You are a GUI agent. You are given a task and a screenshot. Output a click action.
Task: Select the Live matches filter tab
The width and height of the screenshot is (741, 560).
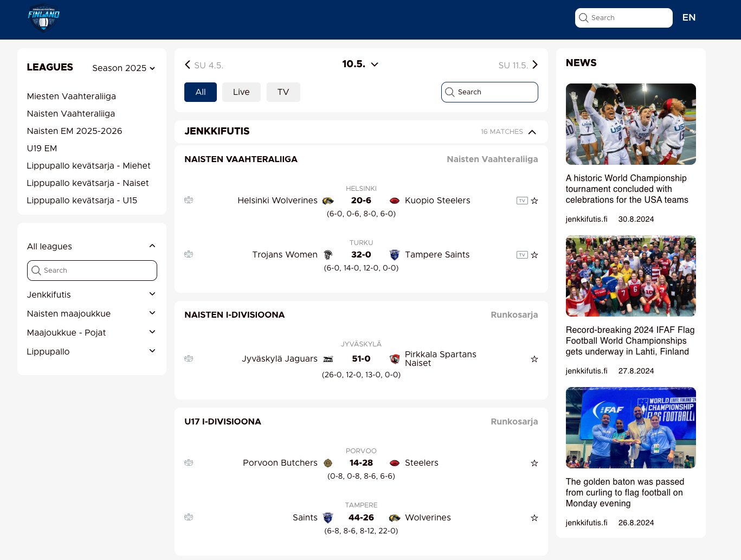(x=241, y=92)
